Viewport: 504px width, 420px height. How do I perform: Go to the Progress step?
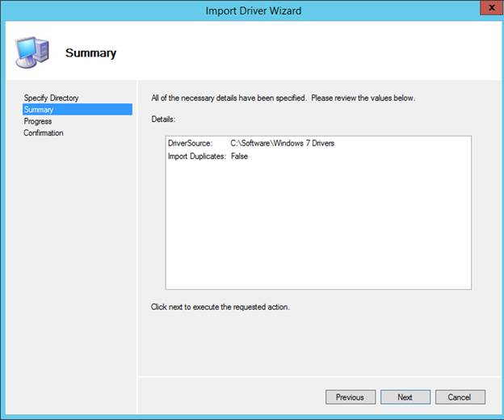(x=38, y=121)
